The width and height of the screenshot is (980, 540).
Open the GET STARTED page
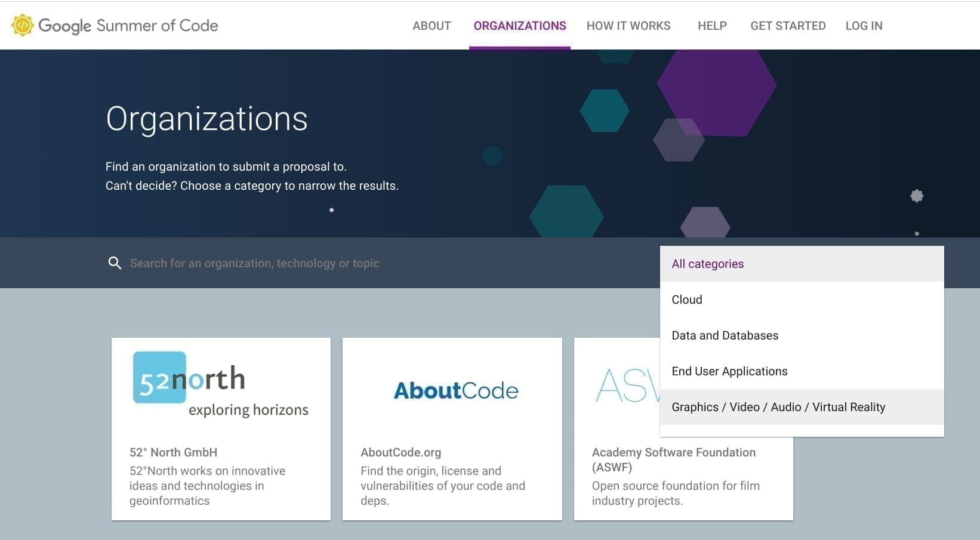tap(788, 26)
